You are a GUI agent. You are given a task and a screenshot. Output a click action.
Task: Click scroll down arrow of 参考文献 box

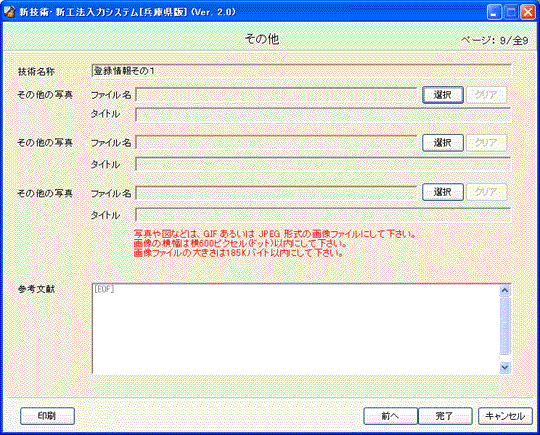tap(505, 367)
